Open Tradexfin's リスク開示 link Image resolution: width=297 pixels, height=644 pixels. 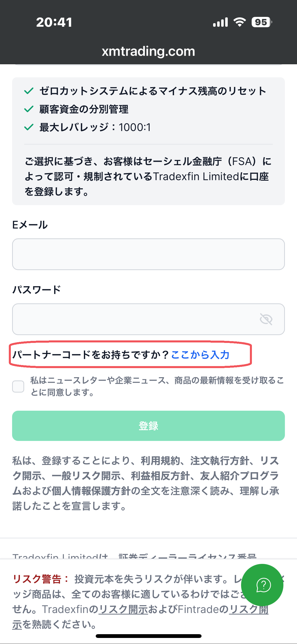tap(123, 609)
